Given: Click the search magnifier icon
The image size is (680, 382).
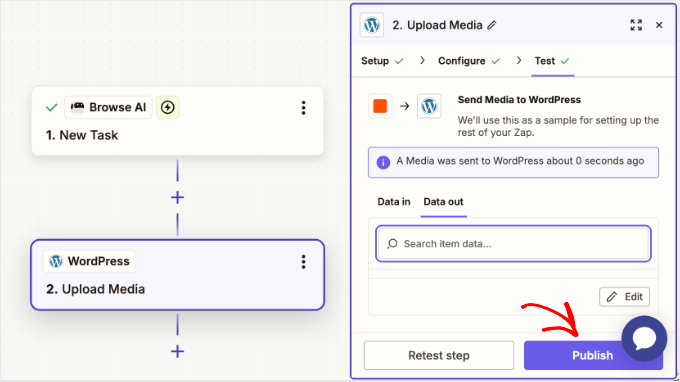Looking at the screenshot, I should point(392,244).
